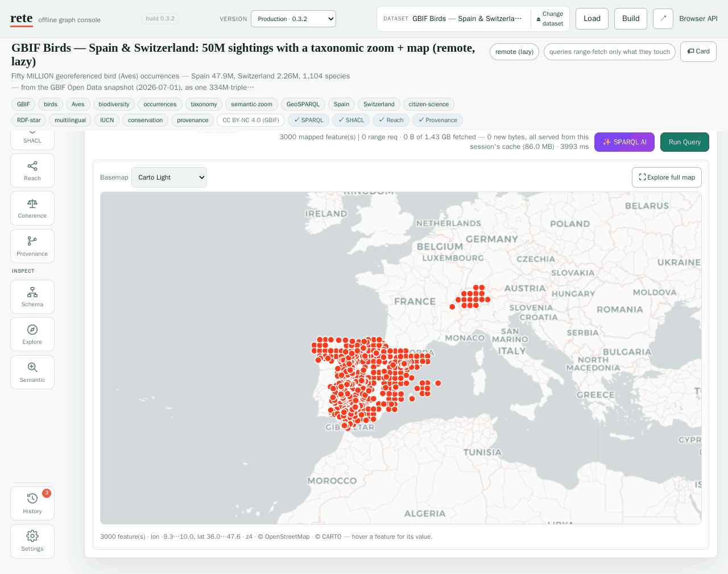This screenshot has height=574, width=728.
Task: Click the taxonomy tag chip
Action: (x=204, y=104)
